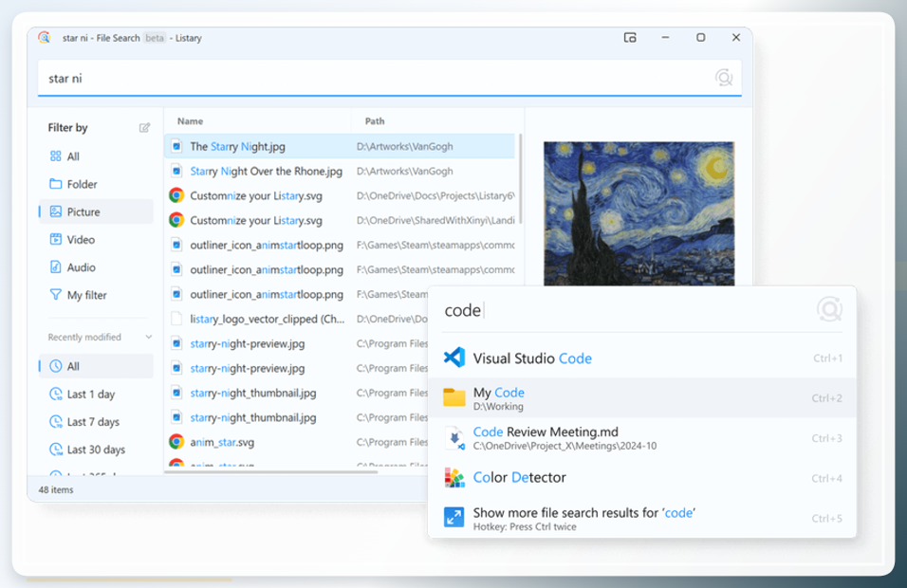Click the Last 1 day clock icon
Viewport: 907px width, 588px height.
point(56,394)
